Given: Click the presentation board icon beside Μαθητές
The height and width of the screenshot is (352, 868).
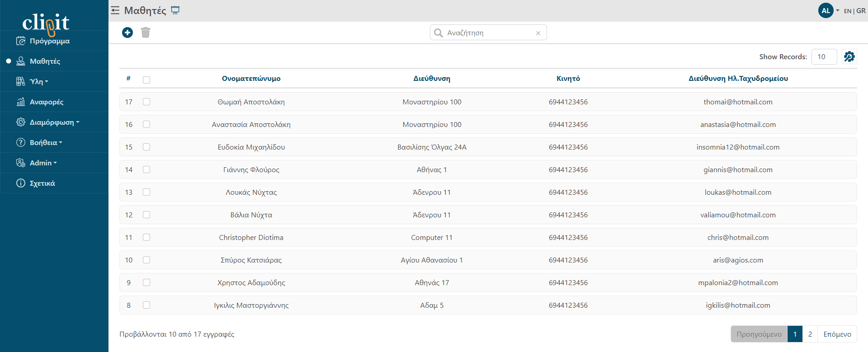Looking at the screenshot, I should coord(175,10).
